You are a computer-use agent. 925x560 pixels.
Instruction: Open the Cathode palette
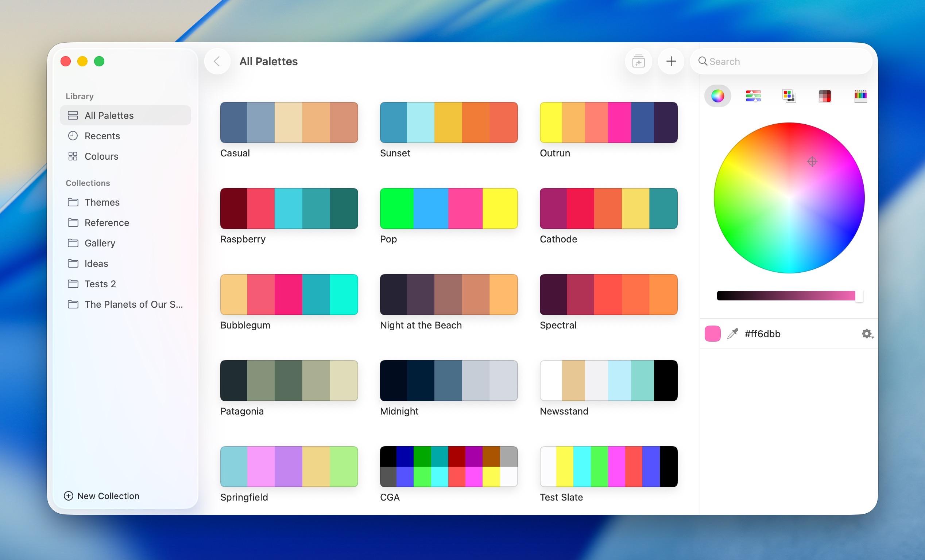click(x=608, y=208)
